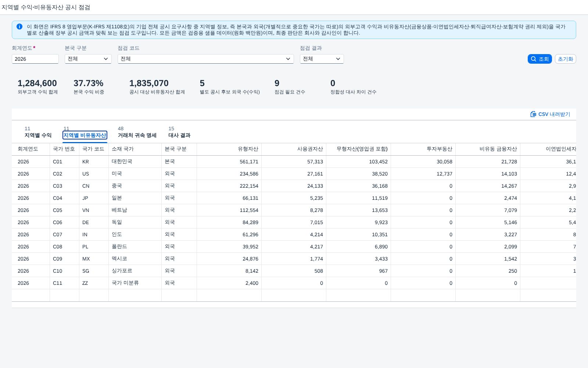588x368 pixels.
Task: Select the 싱가포르 country cell
Action: click(x=135, y=271)
